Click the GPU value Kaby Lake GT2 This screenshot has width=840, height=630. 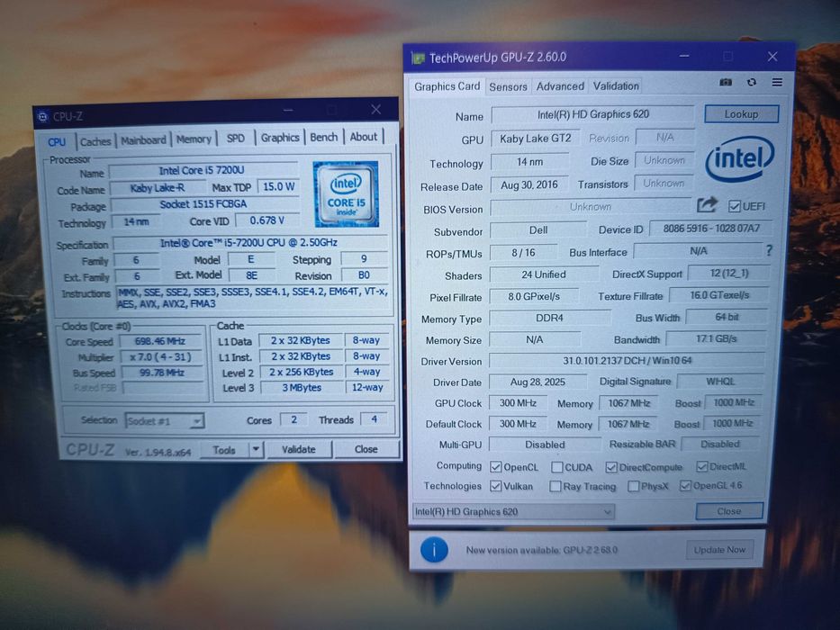[535, 139]
